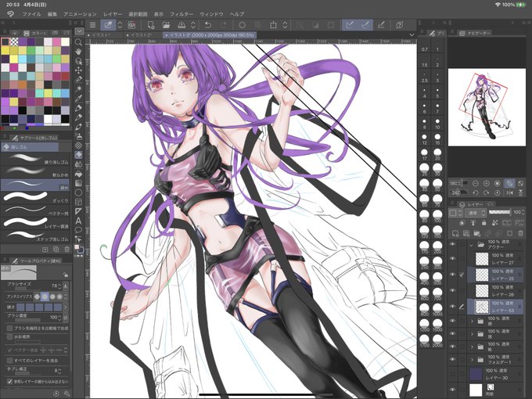Open the フィルター menu

182,14
